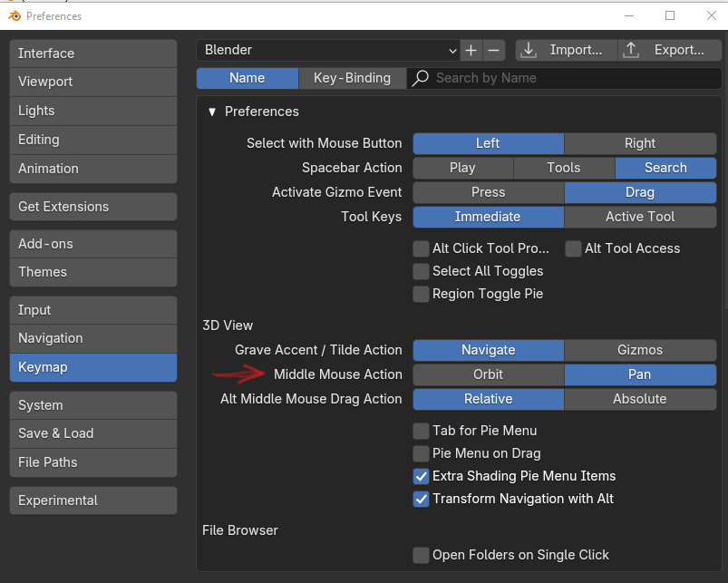
Task: Collapse the Preferences section triangle
Action: (x=212, y=112)
